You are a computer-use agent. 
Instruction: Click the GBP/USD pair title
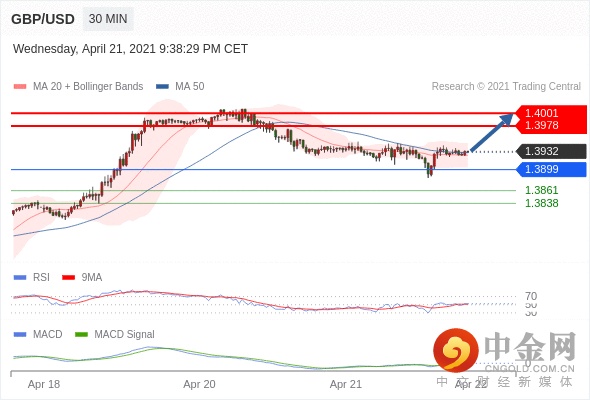43,19
